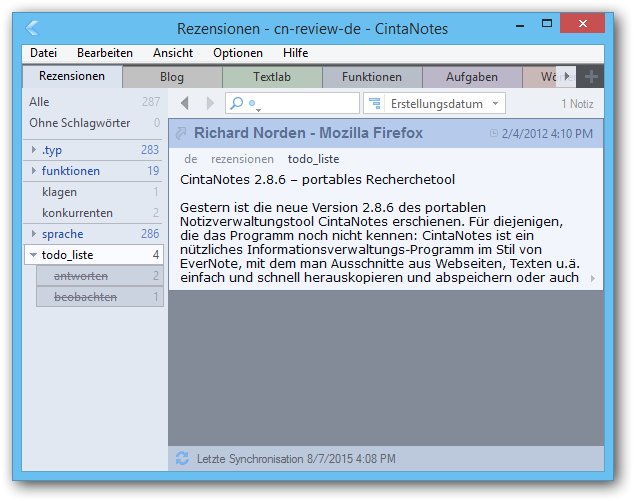Click the clock icon next to note date
Viewport: 634px width, 501px height.
(494, 133)
